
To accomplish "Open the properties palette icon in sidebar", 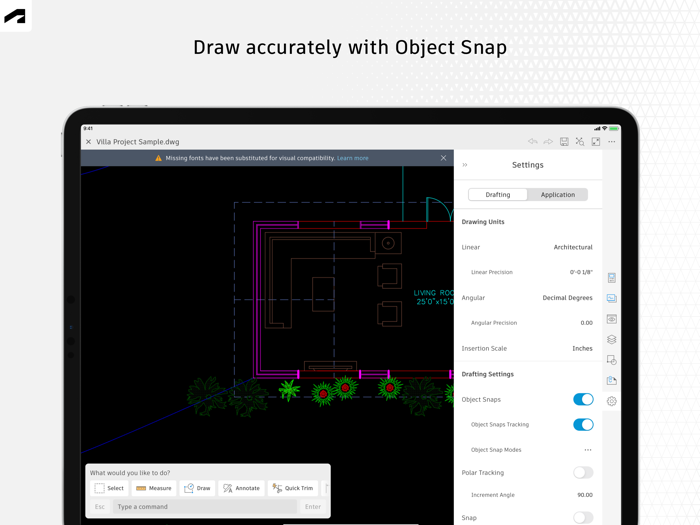I will click(x=612, y=278).
